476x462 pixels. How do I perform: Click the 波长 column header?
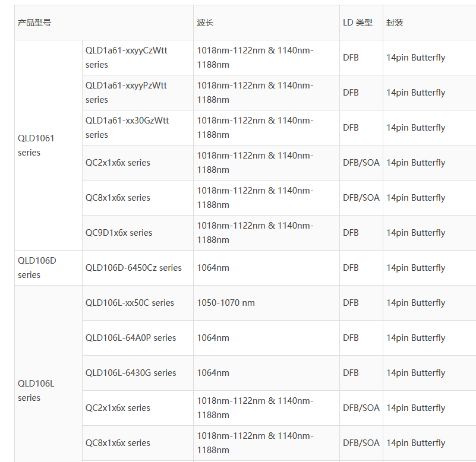(x=205, y=23)
